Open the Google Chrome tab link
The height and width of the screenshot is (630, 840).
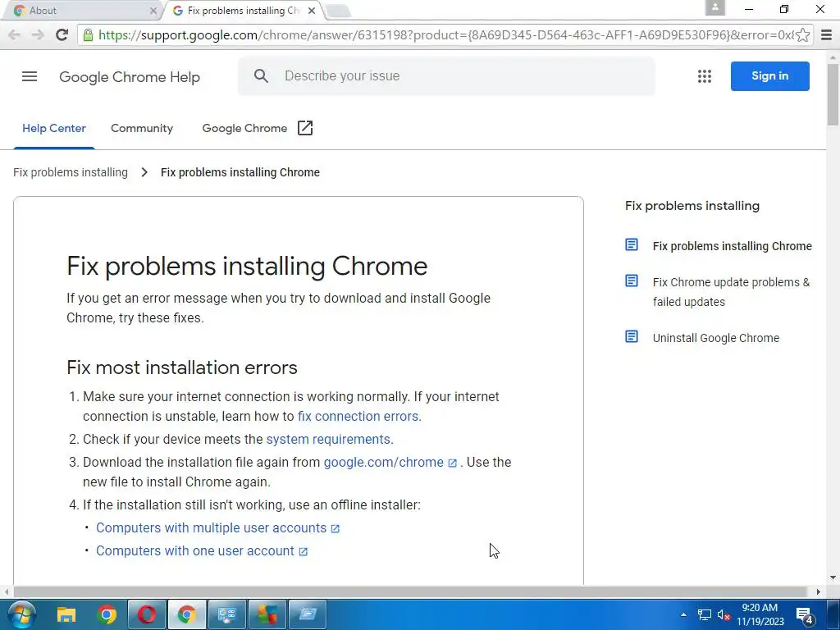tap(244, 128)
